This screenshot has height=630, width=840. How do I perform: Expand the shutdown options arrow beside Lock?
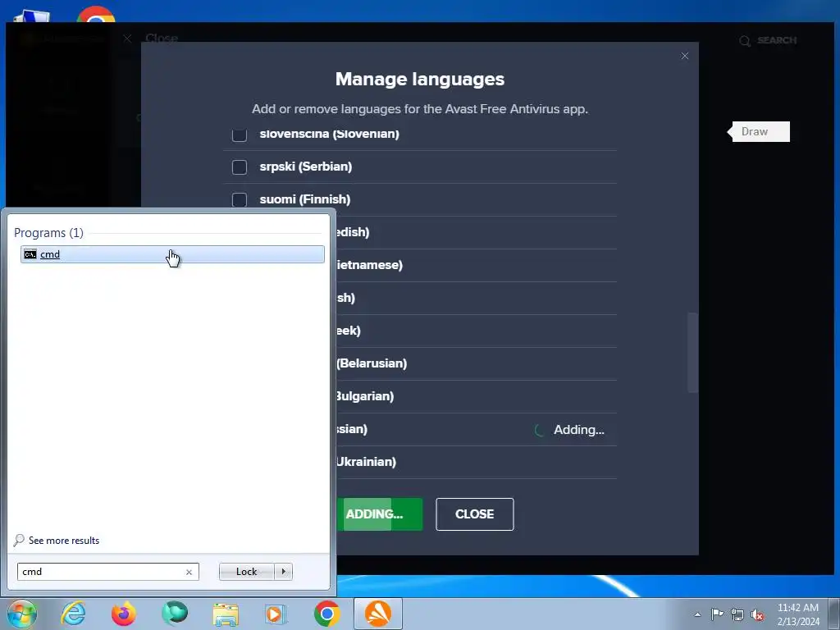(x=283, y=572)
